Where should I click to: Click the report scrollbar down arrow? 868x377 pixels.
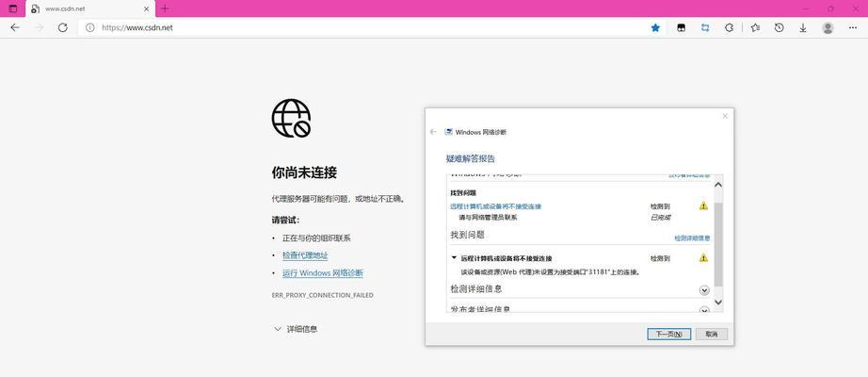pyautogui.click(x=718, y=303)
